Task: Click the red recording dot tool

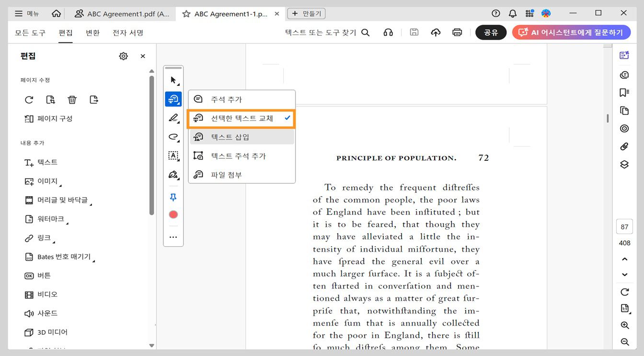Action: (173, 214)
